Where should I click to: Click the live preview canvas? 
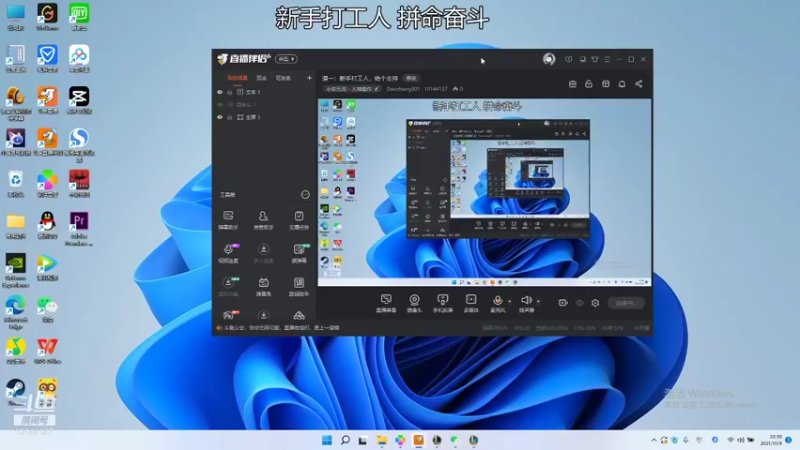(x=484, y=192)
